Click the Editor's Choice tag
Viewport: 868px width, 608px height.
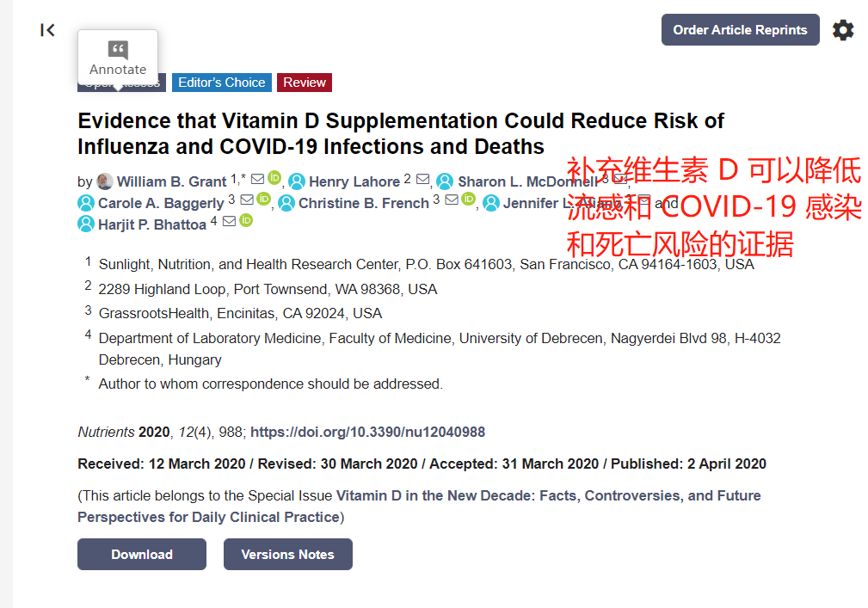click(x=222, y=83)
